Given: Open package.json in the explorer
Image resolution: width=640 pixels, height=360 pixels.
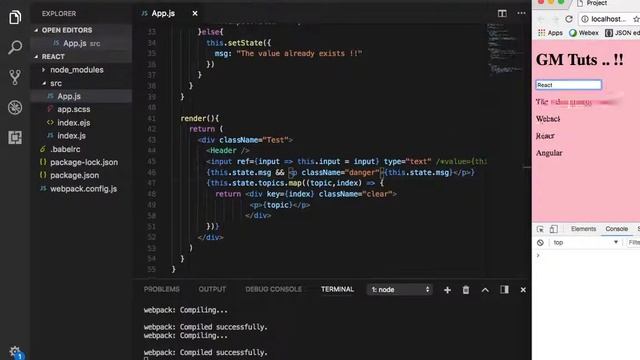Looking at the screenshot, I should pos(74,175).
